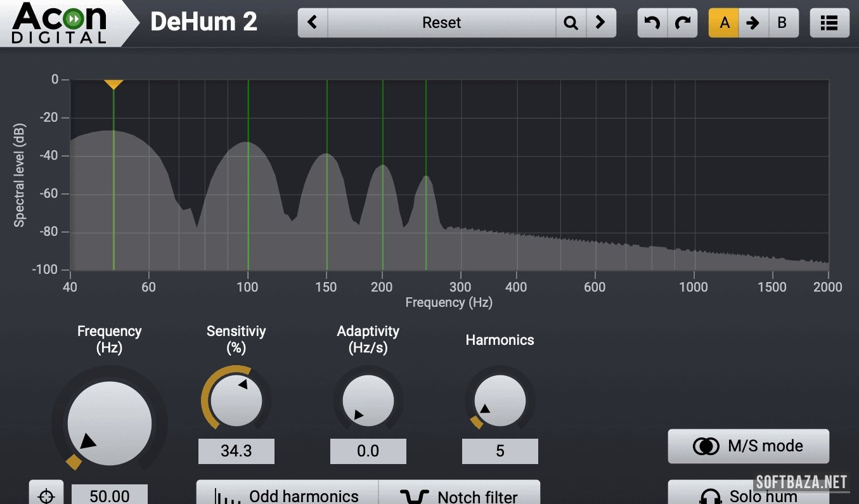Click the Harmonics value field showing 5
Image resolution: width=859 pixels, height=504 pixels.
click(500, 451)
